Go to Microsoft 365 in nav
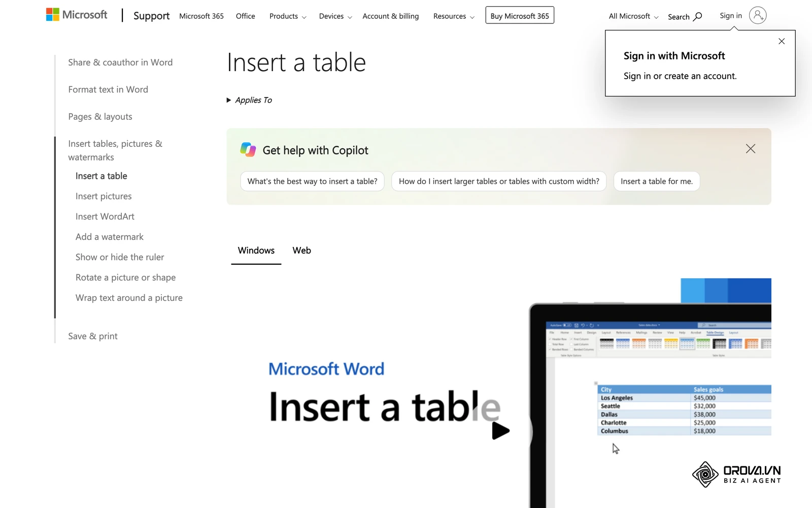 tap(201, 16)
